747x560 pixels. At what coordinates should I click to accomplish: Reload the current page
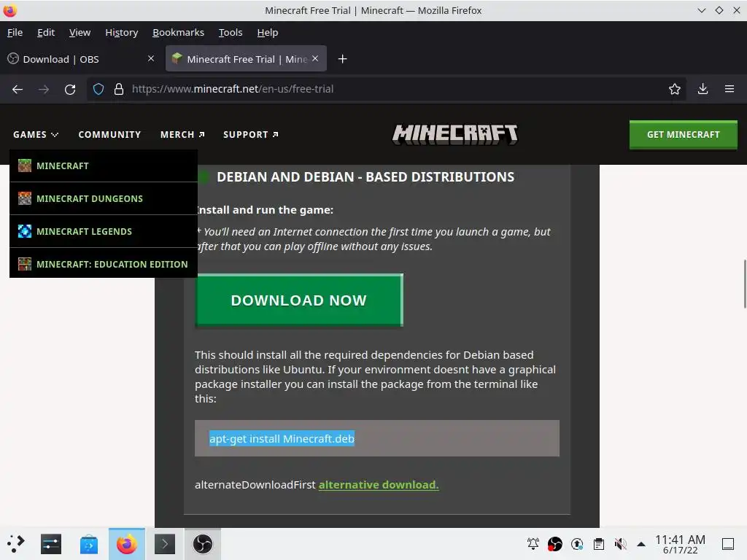point(70,89)
